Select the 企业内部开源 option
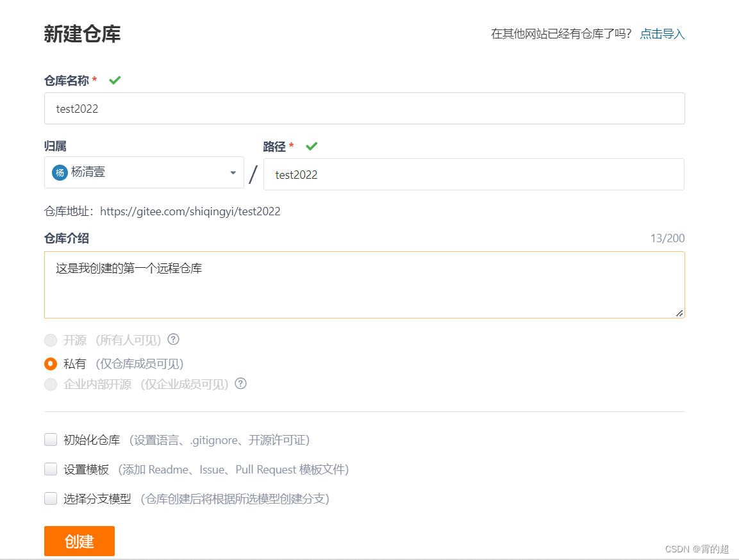This screenshot has height=560, width=739. (x=51, y=384)
